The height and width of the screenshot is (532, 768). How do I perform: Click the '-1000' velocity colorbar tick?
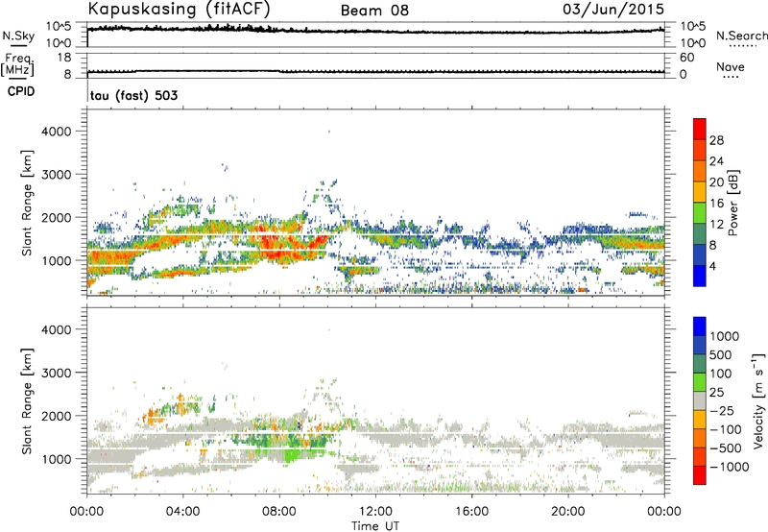coord(730,467)
